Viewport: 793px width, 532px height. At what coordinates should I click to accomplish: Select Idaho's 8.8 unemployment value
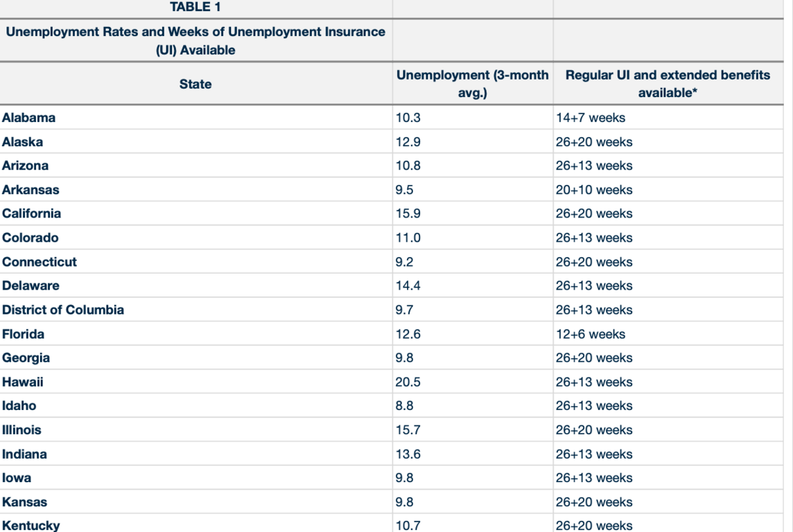point(405,406)
